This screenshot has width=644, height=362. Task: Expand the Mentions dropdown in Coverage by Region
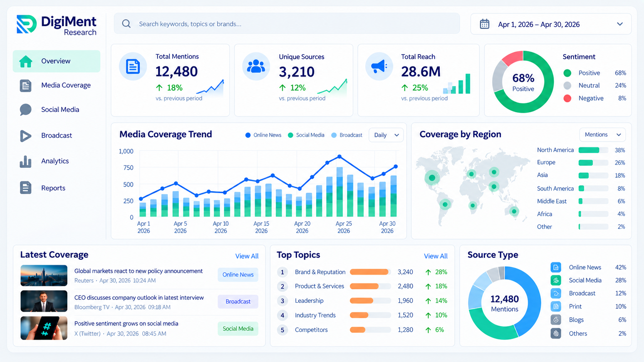[x=602, y=135]
